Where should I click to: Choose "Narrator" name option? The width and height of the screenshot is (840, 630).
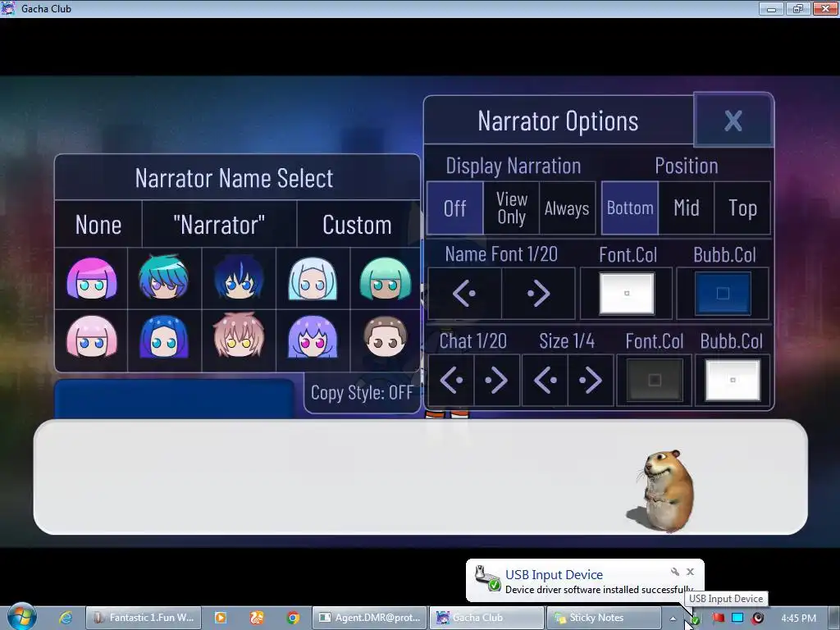click(x=219, y=225)
